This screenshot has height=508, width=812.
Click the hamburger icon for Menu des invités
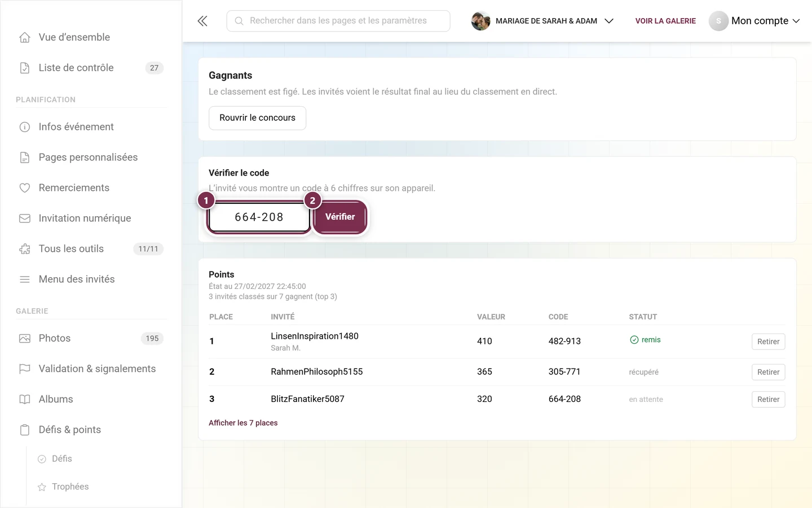25,279
